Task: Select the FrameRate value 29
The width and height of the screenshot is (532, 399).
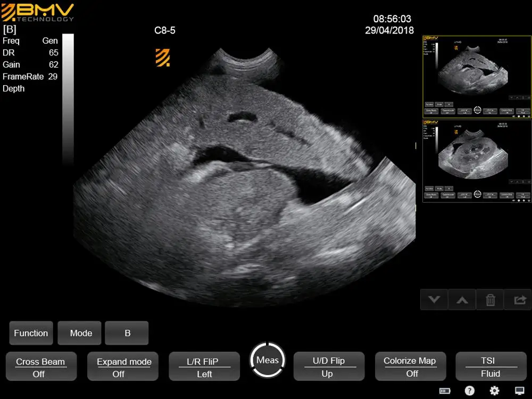Action: (53, 77)
